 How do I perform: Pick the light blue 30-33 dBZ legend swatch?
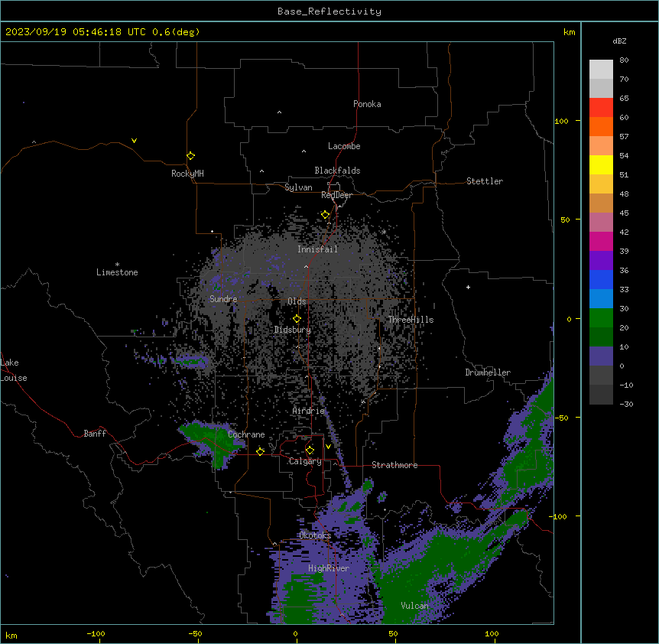pos(601,299)
